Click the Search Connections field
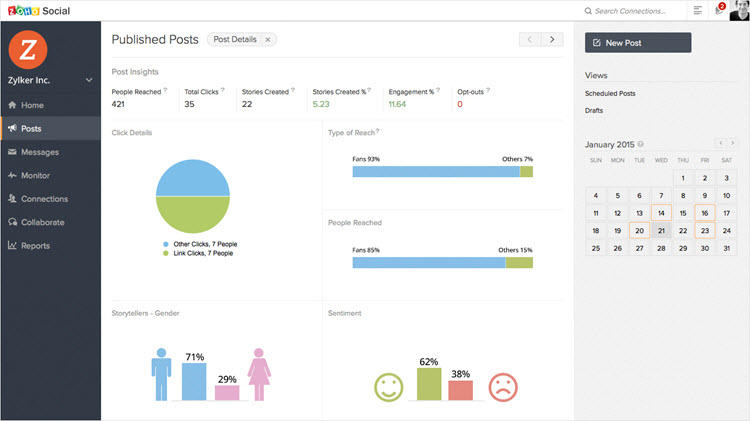The width and height of the screenshot is (750, 421). click(x=630, y=11)
